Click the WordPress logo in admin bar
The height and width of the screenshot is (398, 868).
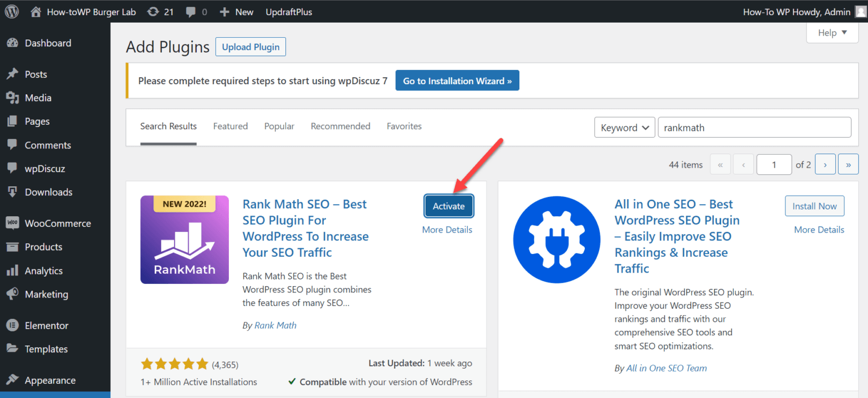12,11
